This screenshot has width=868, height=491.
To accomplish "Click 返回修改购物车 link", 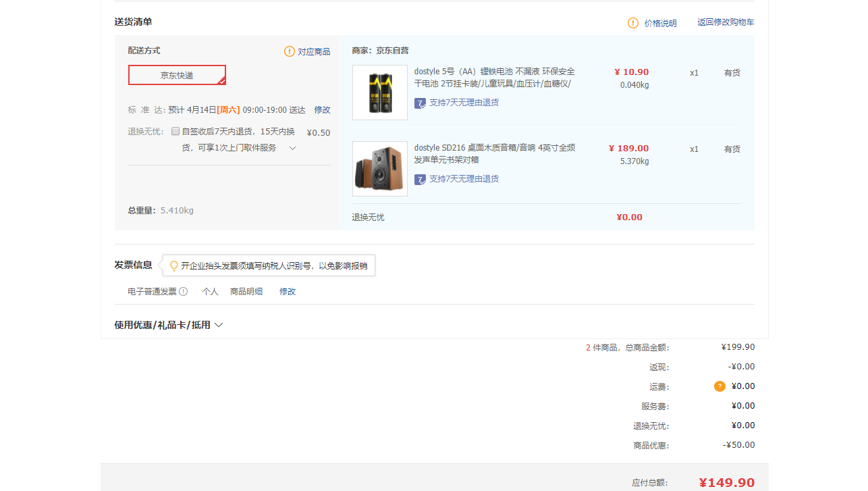I will click(726, 22).
